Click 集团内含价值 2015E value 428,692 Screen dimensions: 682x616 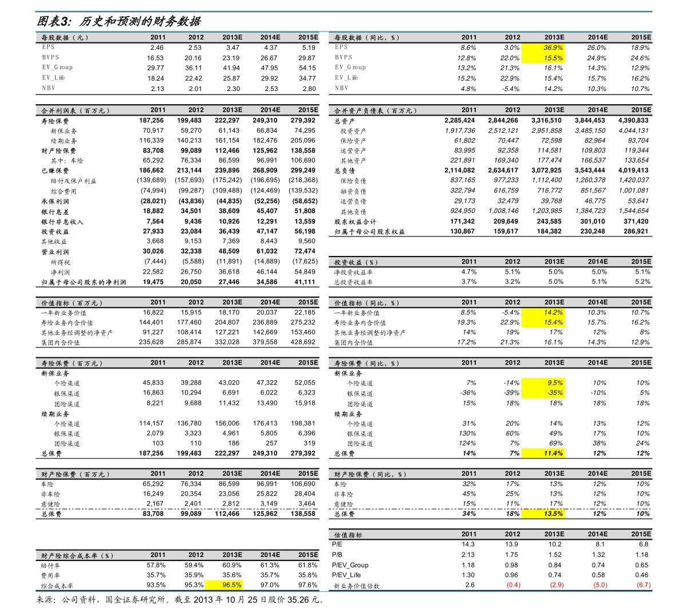click(x=303, y=342)
